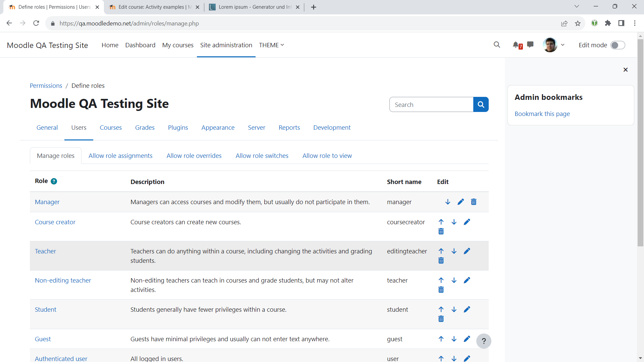This screenshot has height=362, width=644.
Task: Delete the Non-editing teacher role
Action: coord(441,290)
